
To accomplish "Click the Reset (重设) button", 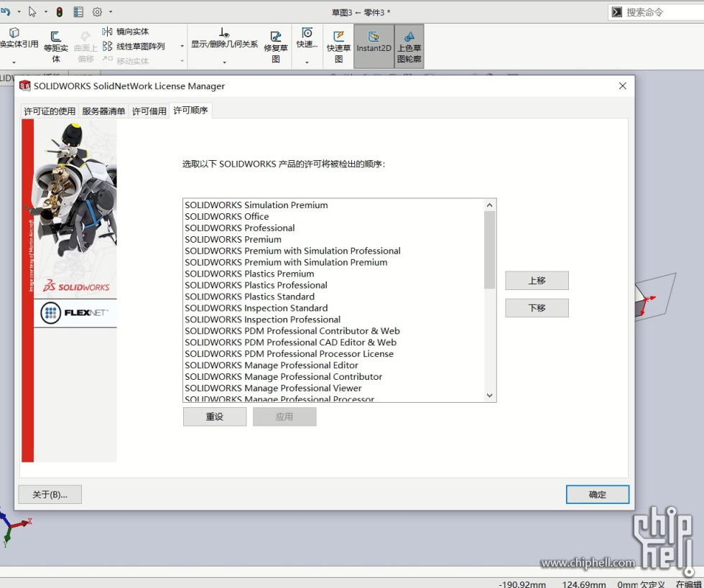I will point(215,416).
